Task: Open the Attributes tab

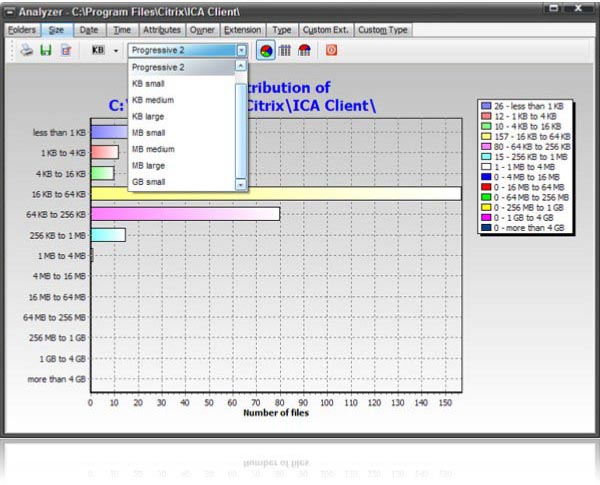Action: pos(161,30)
